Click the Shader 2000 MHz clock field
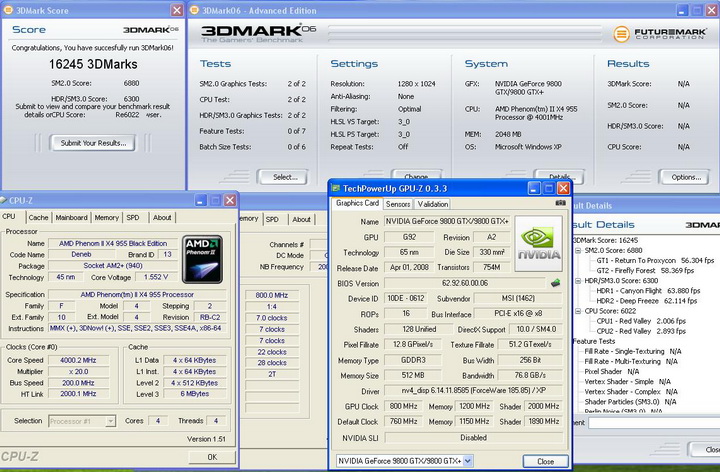 click(543, 406)
